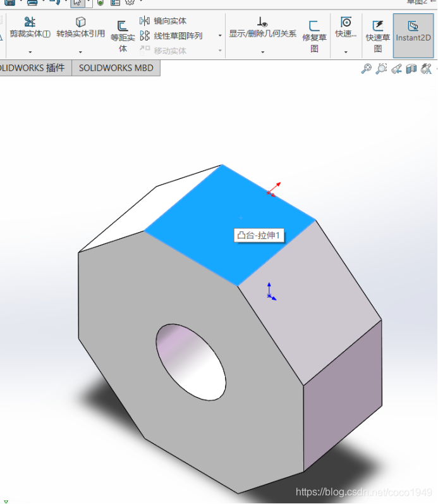Click Zoom to Area icon
The image size is (438, 504).
point(381,68)
